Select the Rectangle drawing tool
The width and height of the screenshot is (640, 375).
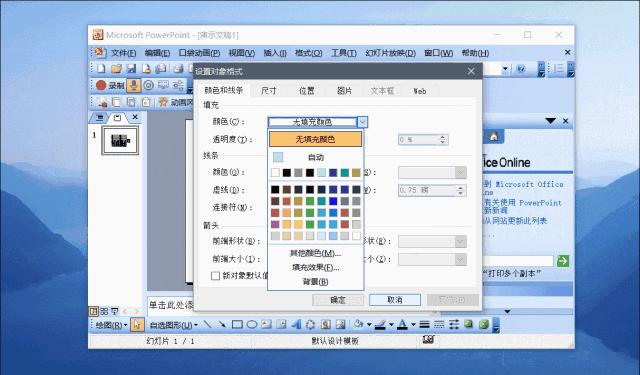[x=237, y=325]
